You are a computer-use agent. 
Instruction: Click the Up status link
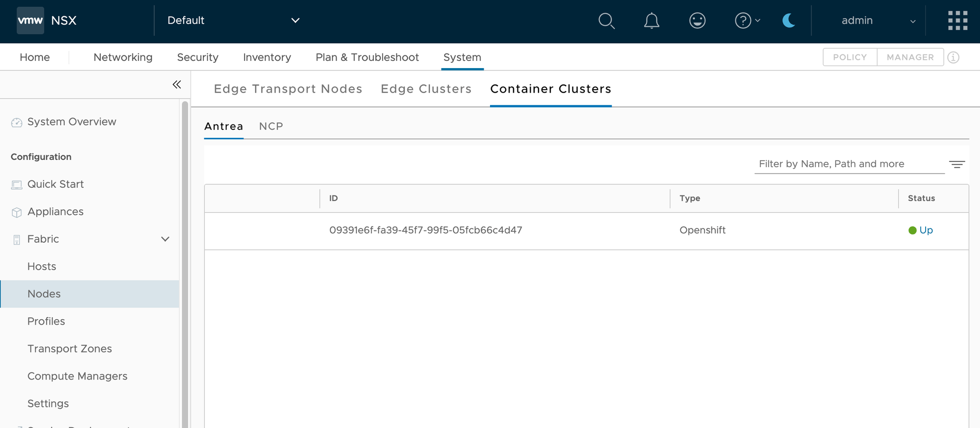926,230
